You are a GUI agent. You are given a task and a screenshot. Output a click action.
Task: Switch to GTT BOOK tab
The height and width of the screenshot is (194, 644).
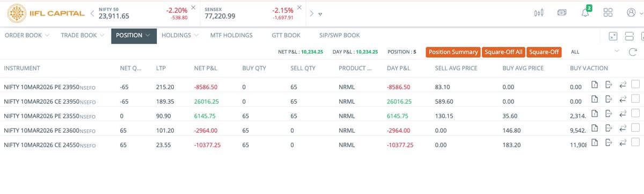point(286,35)
